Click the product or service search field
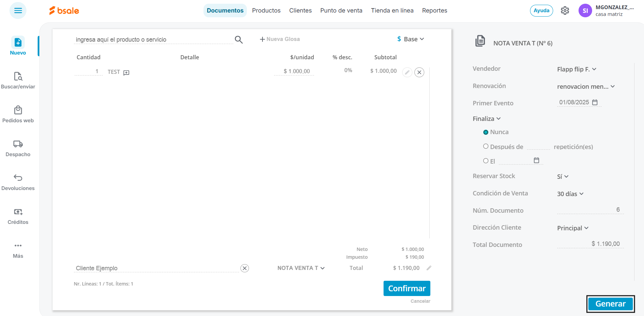 tap(153, 40)
